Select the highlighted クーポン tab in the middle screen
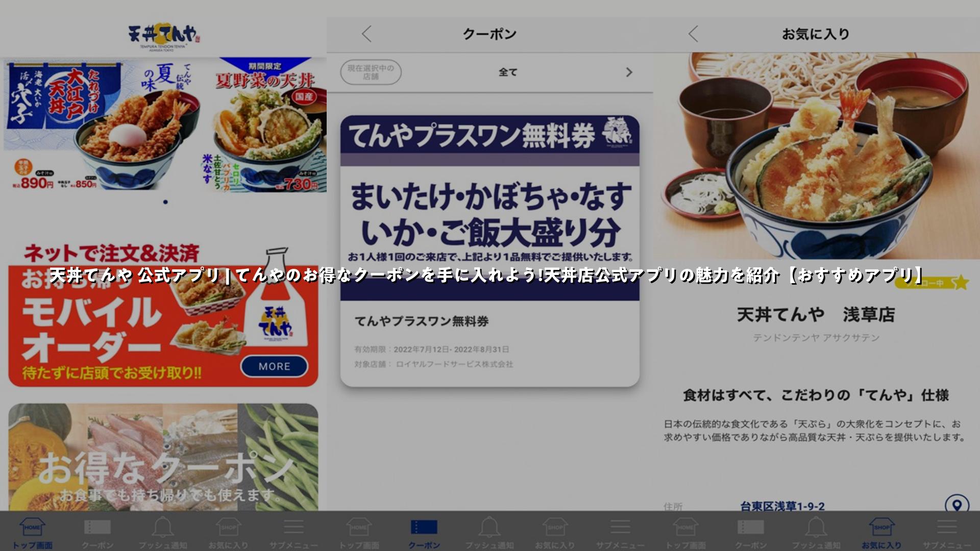Screen dimensions: 980x551 (424, 533)
